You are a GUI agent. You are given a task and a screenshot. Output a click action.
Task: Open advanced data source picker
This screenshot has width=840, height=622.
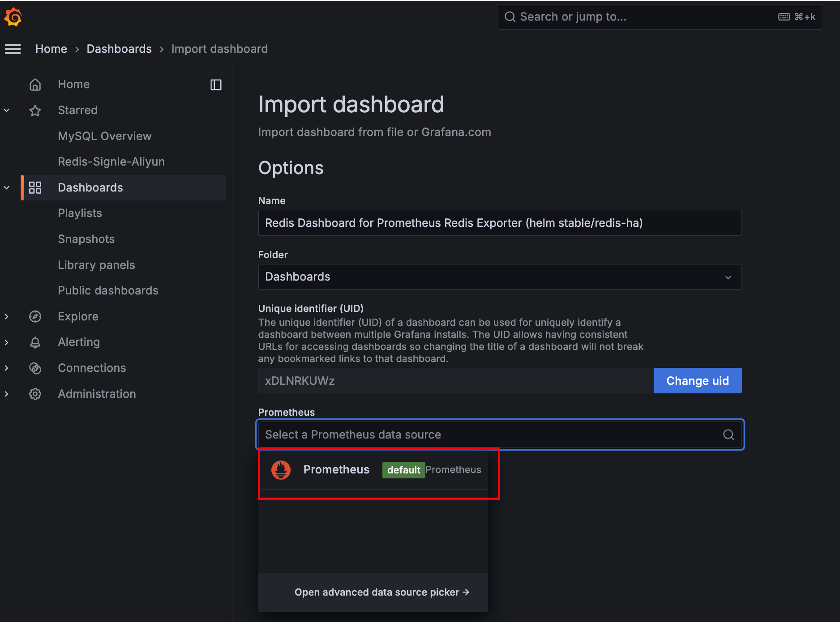[381, 592]
